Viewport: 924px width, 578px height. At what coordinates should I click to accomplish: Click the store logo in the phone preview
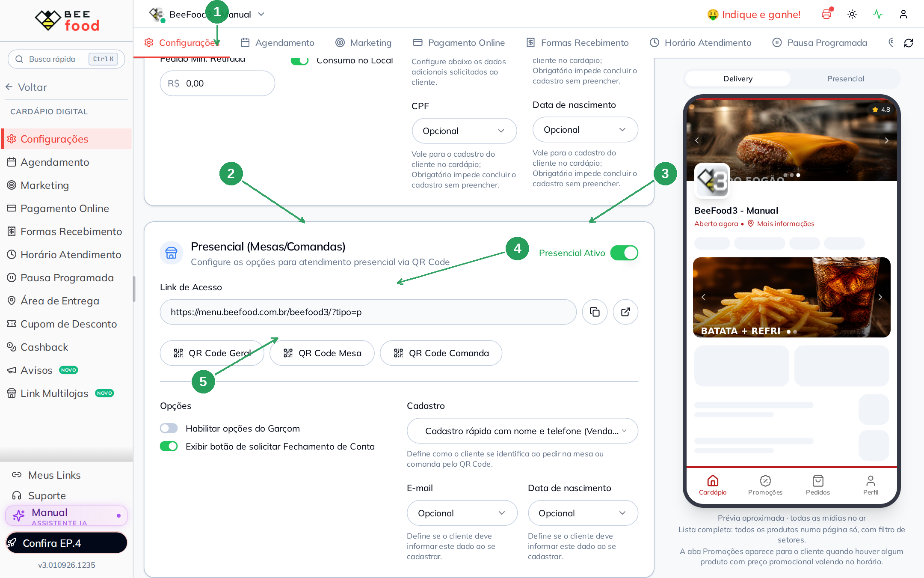point(712,181)
